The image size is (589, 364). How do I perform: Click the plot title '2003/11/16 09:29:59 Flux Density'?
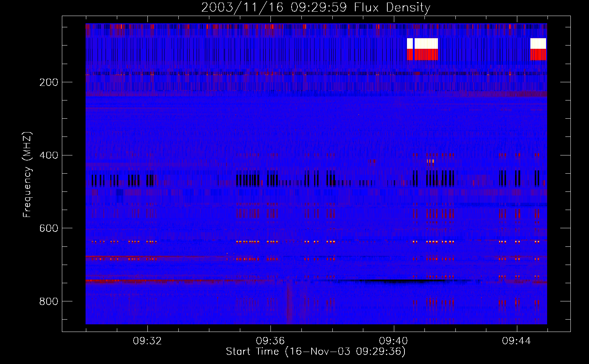point(316,7)
